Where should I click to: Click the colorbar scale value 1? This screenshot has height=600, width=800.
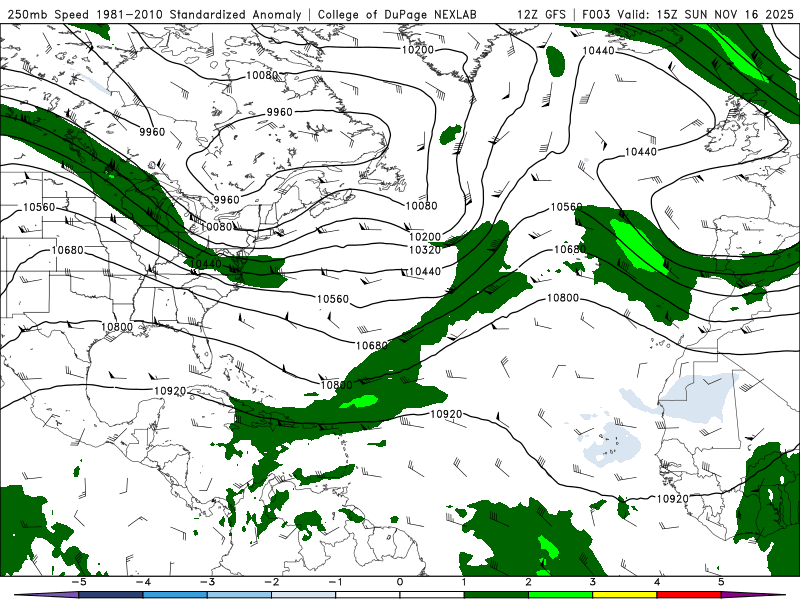pyautogui.click(x=464, y=582)
